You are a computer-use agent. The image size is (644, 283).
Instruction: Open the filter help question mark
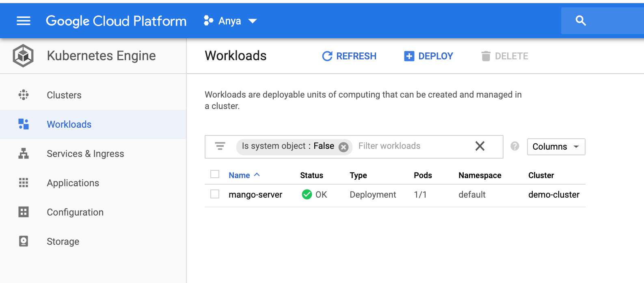515,146
